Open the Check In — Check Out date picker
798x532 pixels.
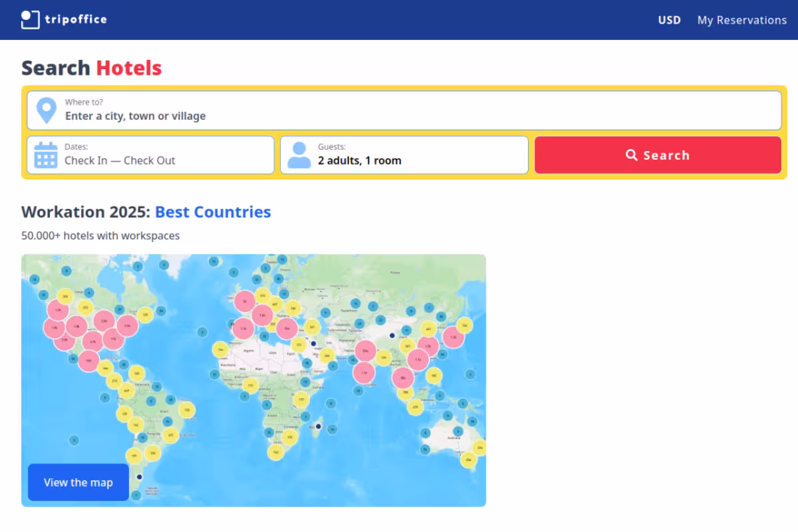coord(151,155)
